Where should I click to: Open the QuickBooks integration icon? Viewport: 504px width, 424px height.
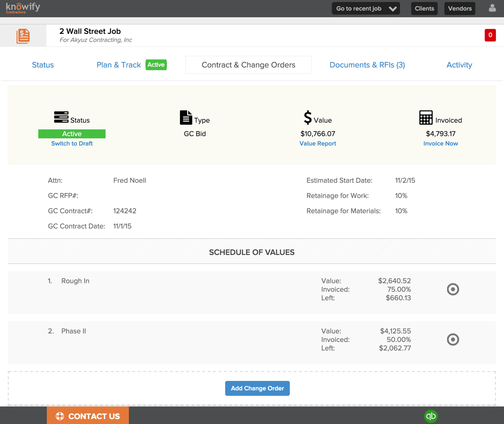point(431,416)
